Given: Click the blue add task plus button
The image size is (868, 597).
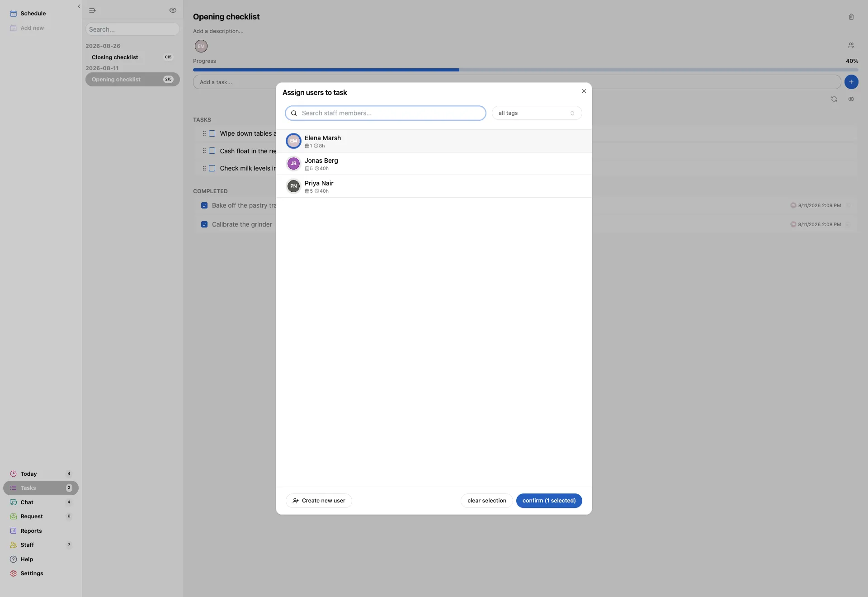Looking at the screenshot, I should pos(851,82).
